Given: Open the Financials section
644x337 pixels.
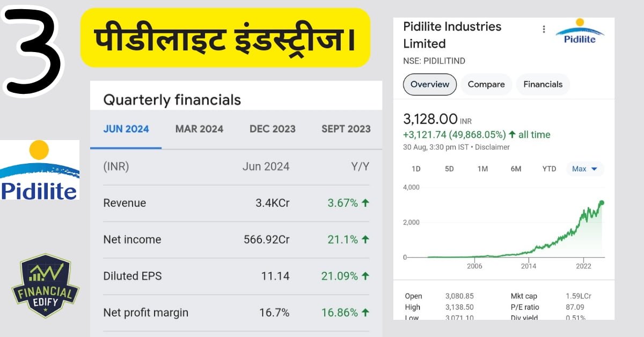Looking at the screenshot, I should click(x=543, y=84).
